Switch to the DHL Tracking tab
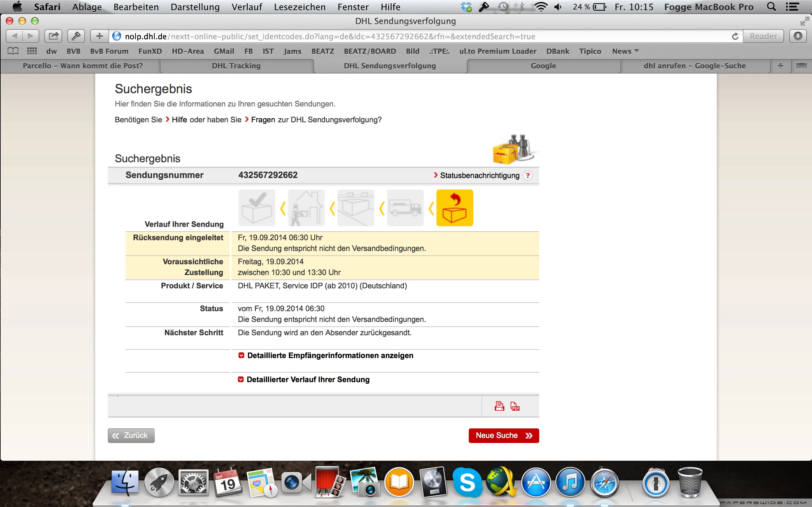The image size is (812, 507). [x=236, y=66]
